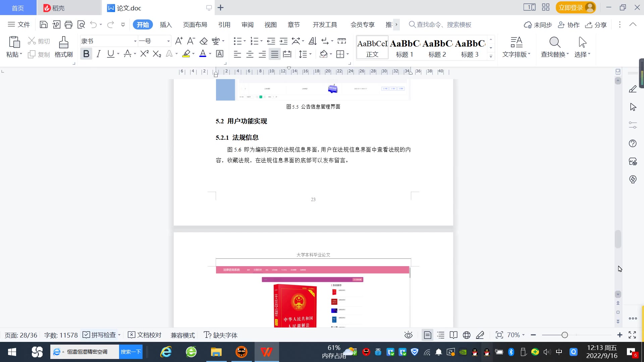The image size is (644, 362).
Task: Switch to the 页面布局 tab
Action: 195,25
